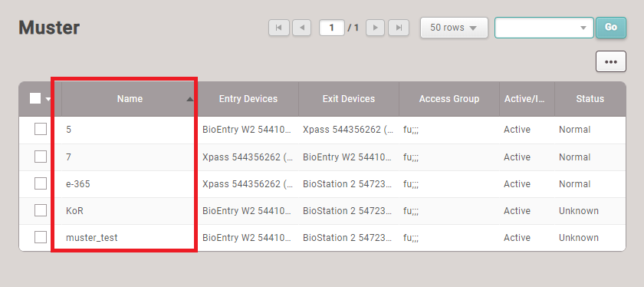
Task: Go to the next page
Action: tap(376, 28)
